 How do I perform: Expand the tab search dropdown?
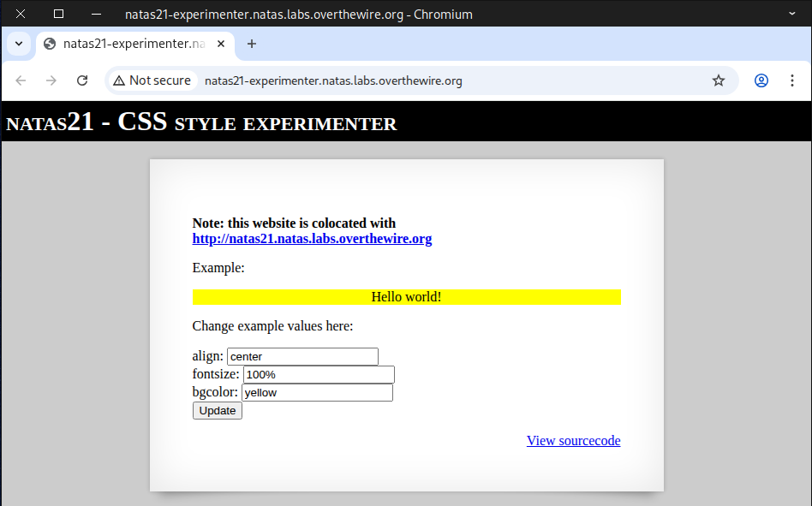[18, 44]
